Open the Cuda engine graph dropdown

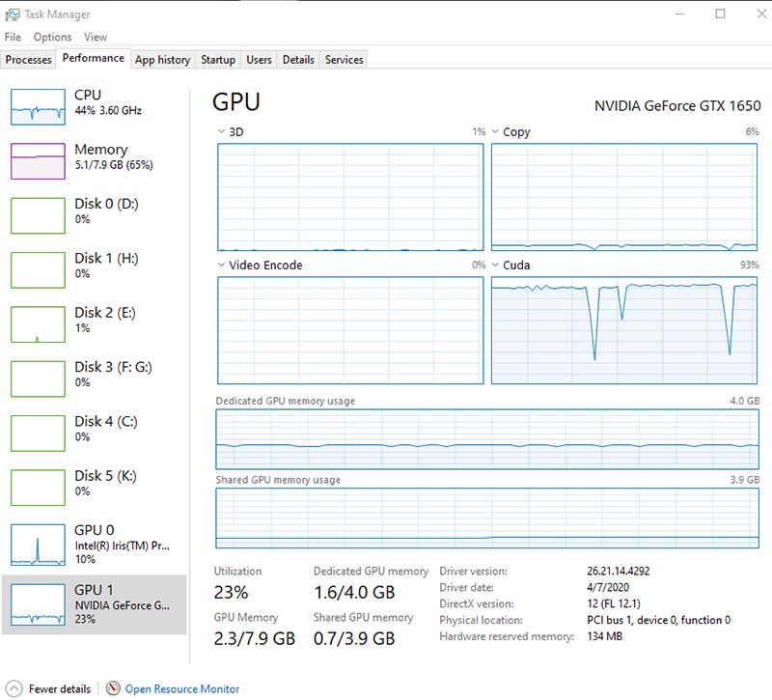click(495, 265)
